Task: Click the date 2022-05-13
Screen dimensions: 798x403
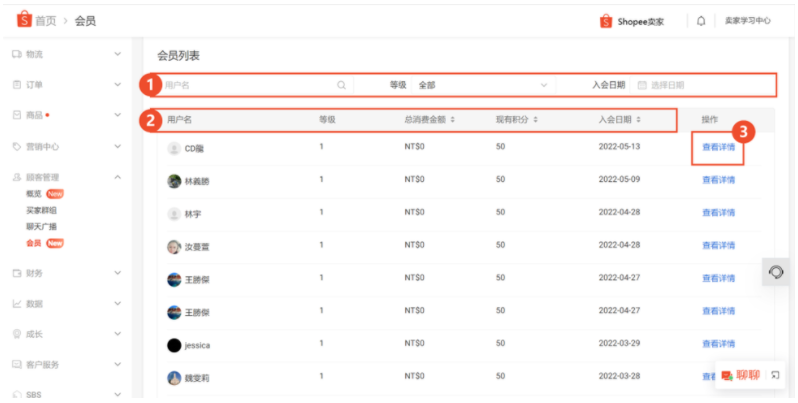Action: [x=619, y=147]
